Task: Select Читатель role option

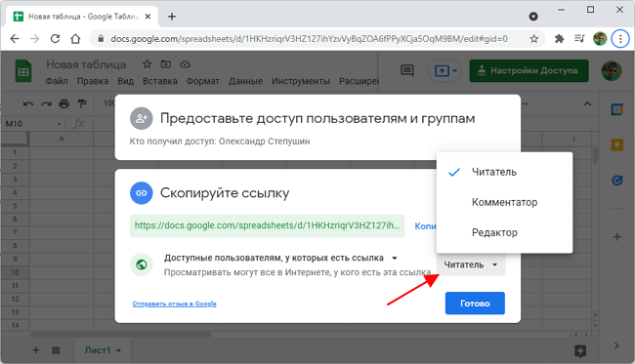Action: [x=504, y=172]
